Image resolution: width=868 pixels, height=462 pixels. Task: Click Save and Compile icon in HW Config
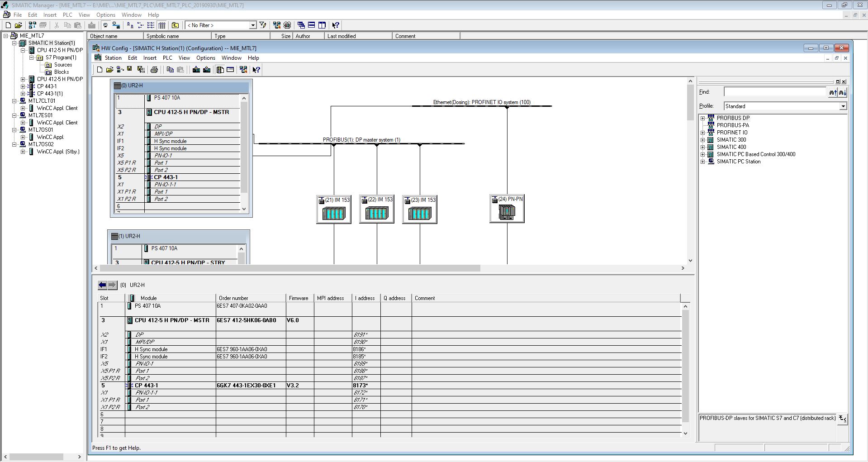click(x=141, y=70)
